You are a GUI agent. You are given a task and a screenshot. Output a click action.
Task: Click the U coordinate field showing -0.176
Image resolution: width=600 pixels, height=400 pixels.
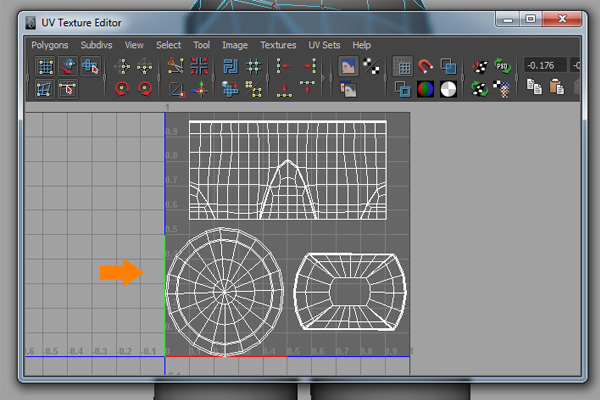click(546, 65)
